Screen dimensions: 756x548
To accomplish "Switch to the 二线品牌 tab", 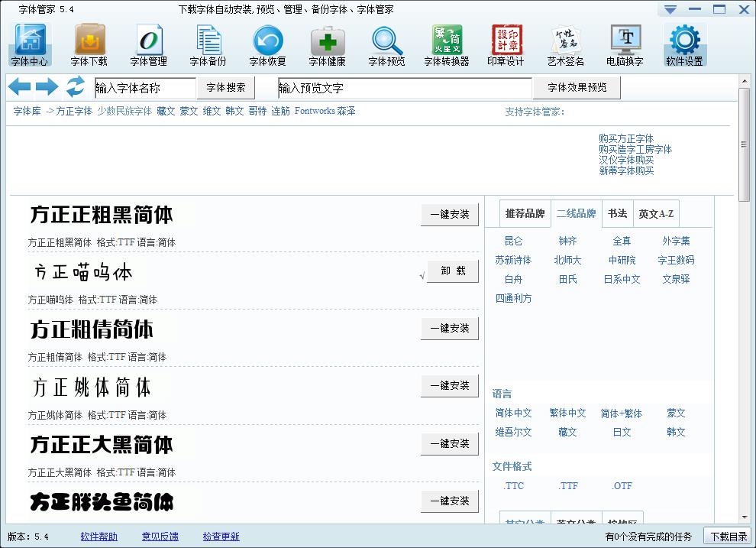I will 576,213.
